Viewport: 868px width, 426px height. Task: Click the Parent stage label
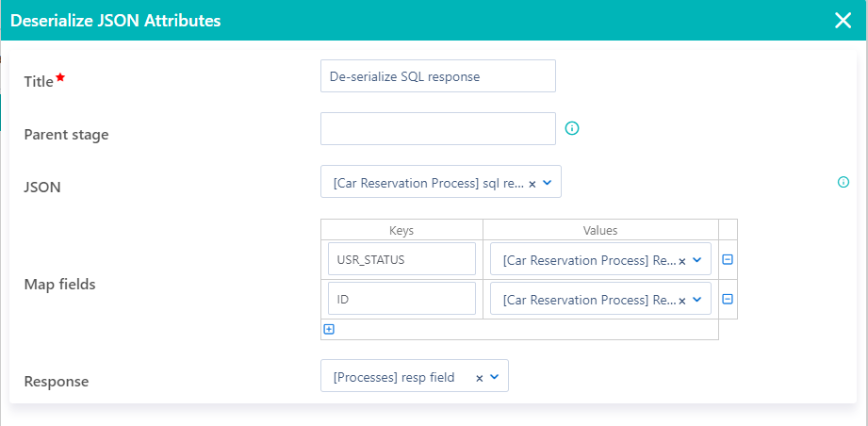click(66, 135)
